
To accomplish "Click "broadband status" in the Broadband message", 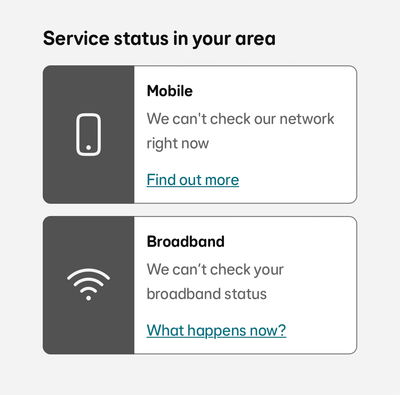I will [x=207, y=294].
